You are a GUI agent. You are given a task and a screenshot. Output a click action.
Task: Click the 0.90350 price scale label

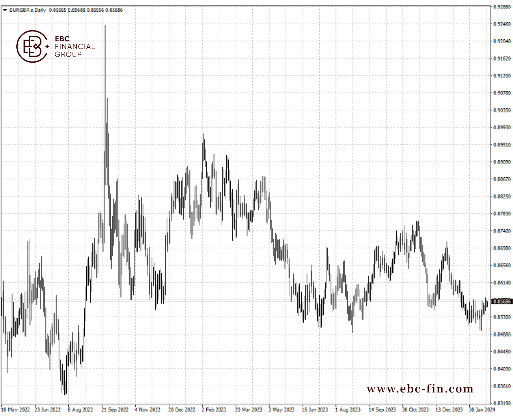pyautogui.click(x=502, y=110)
